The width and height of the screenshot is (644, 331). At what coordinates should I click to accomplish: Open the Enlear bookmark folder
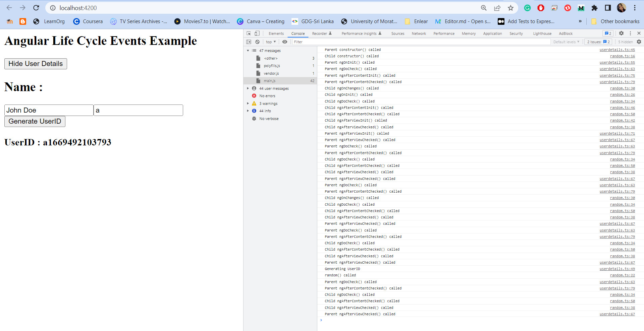pyautogui.click(x=416, y=21)
